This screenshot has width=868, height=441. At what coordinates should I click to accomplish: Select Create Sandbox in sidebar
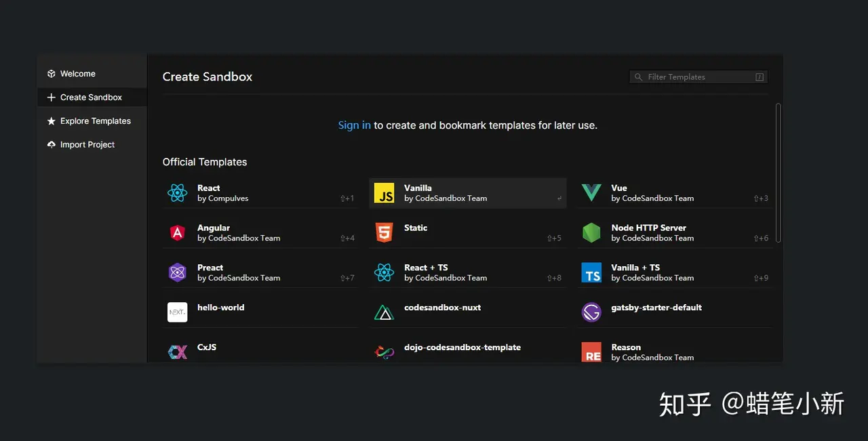coord(91,98)
